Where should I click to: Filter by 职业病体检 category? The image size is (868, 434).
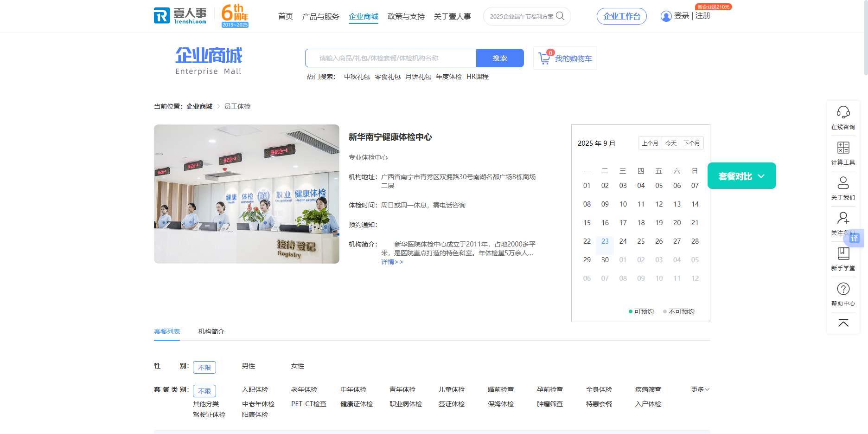coord(406,404)
